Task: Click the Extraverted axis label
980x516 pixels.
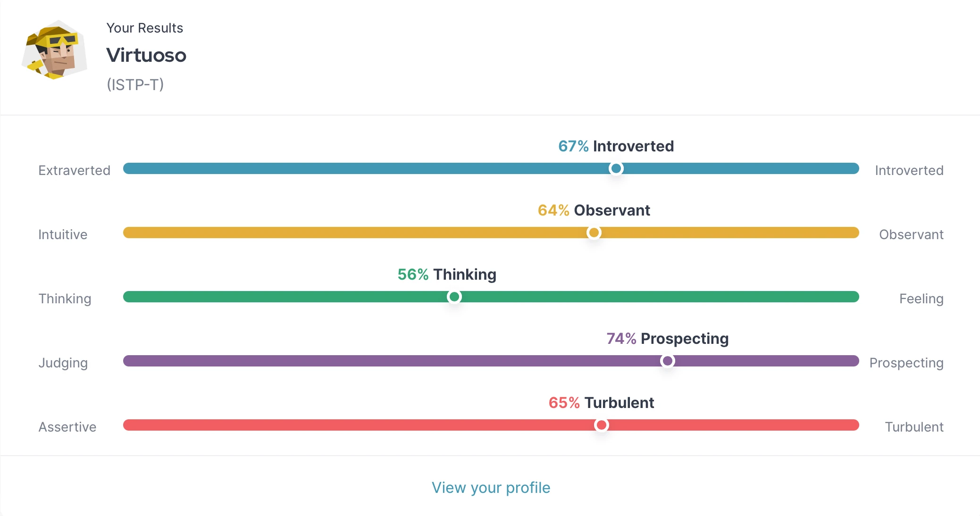Action: 74,170
